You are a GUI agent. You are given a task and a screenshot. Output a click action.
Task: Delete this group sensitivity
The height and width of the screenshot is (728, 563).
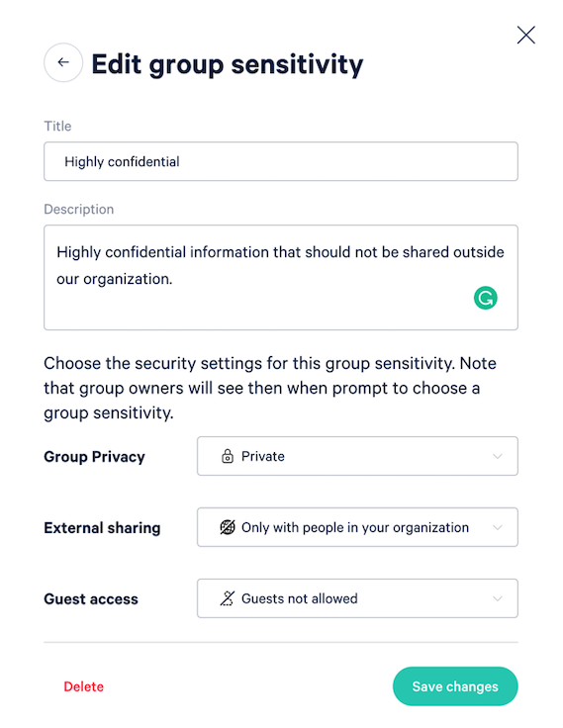[x=84, y=686]
